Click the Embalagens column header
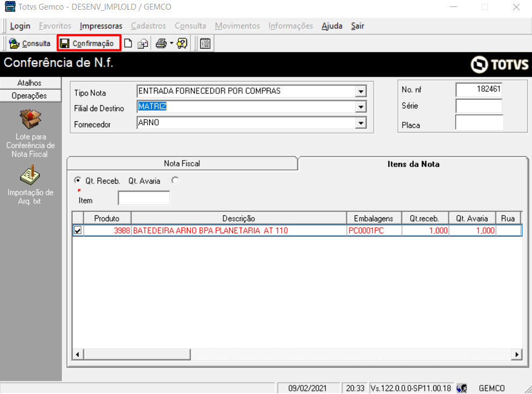The height and width of the screenshot is (394, 532). click(x=374, y=218)
